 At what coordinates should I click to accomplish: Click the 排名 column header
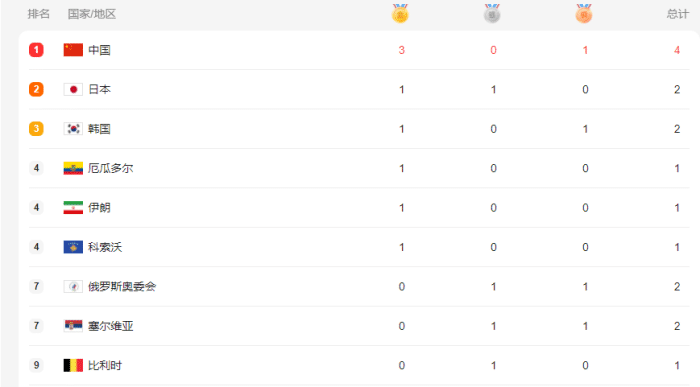point(39,14)
